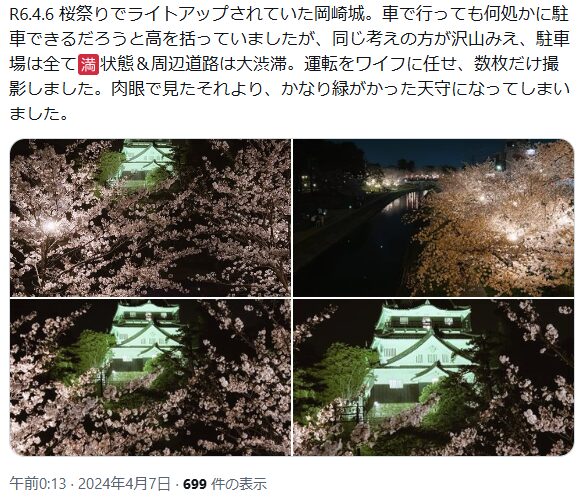This screenshot has width=579, height=497.
Task: Click the date 2024年4月7日
Action: coord(124,483)
